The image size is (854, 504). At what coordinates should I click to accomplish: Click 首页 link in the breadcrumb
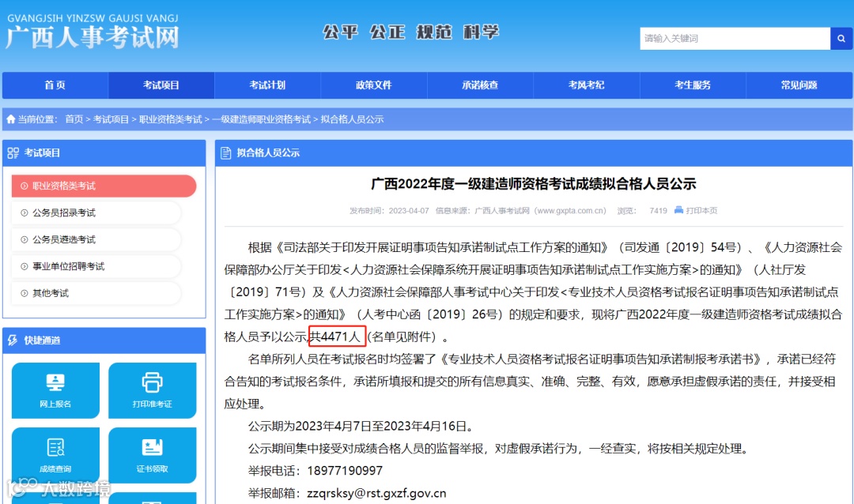point(74,119)
